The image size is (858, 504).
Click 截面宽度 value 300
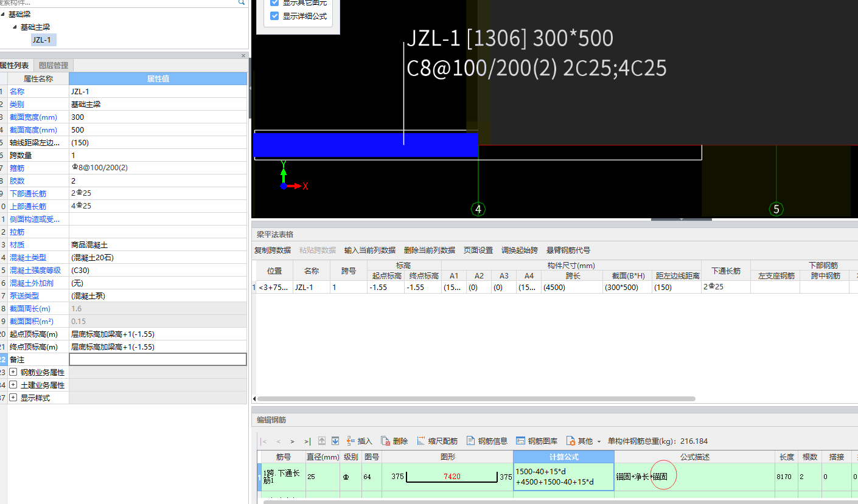(x=158, y=117)
